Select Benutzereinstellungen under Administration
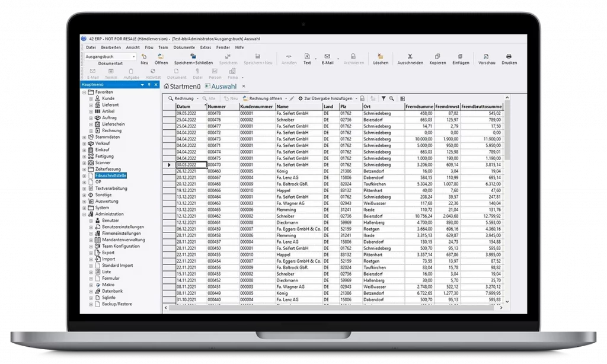The image size is (607, 364). (x=123, y=227)
